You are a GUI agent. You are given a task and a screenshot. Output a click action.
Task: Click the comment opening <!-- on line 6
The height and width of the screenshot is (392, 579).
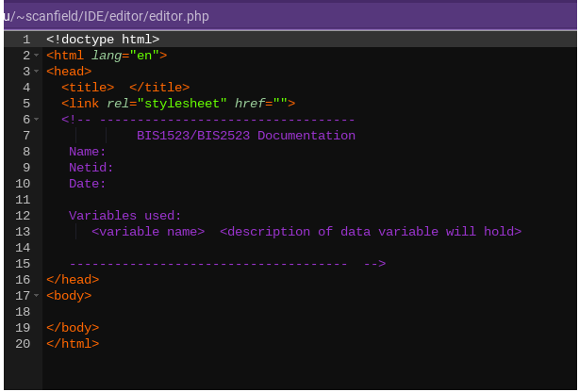point(76,120)
